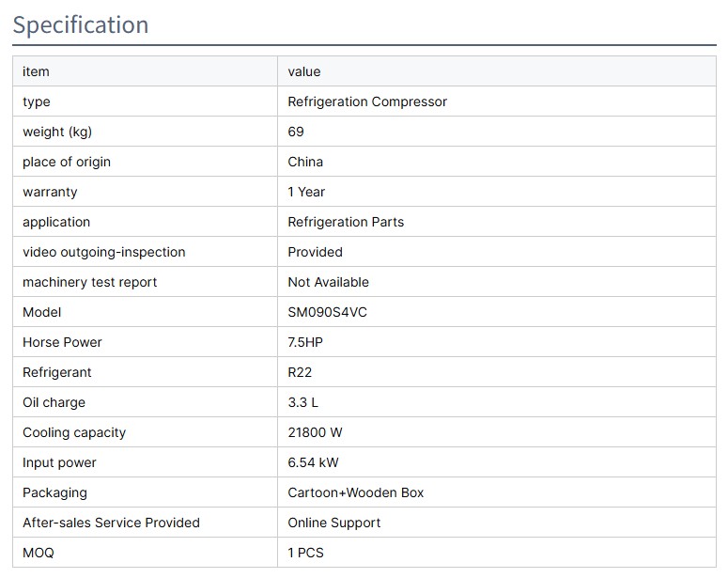Screen dimensions: 728x578
Task: Click the Online Support value
Action: click(334, 523)
